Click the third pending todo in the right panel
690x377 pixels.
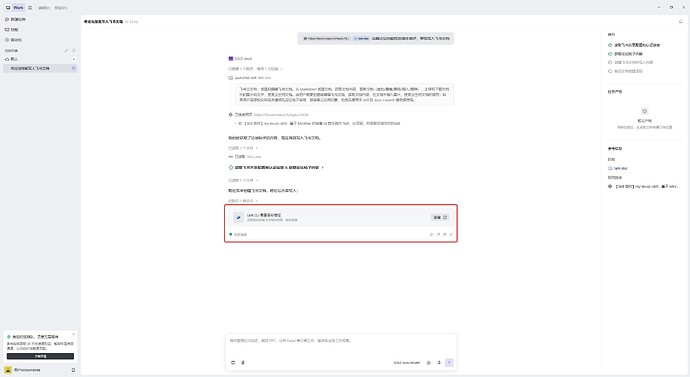pos(631,62)
